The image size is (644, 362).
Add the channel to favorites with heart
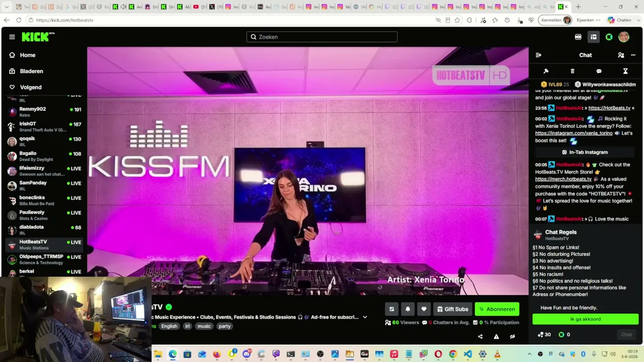coord(424,309)
